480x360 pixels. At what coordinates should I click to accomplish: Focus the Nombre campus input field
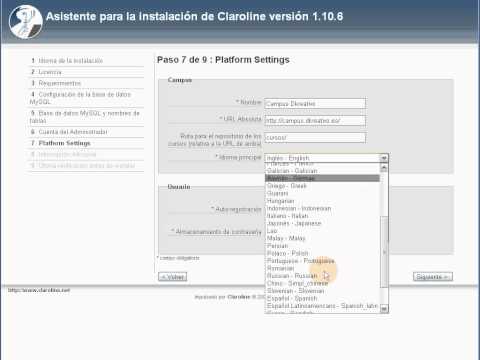tap(315, 104)
